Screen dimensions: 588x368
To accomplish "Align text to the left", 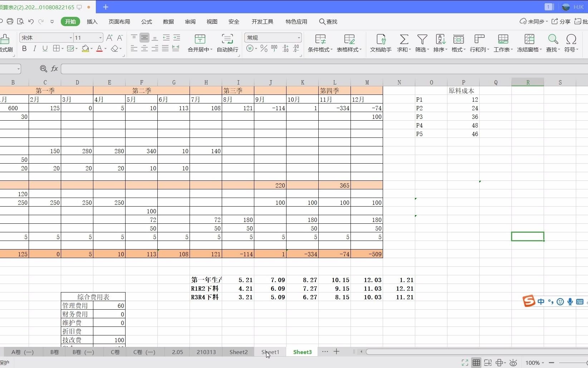I will (x=134, y=48).
